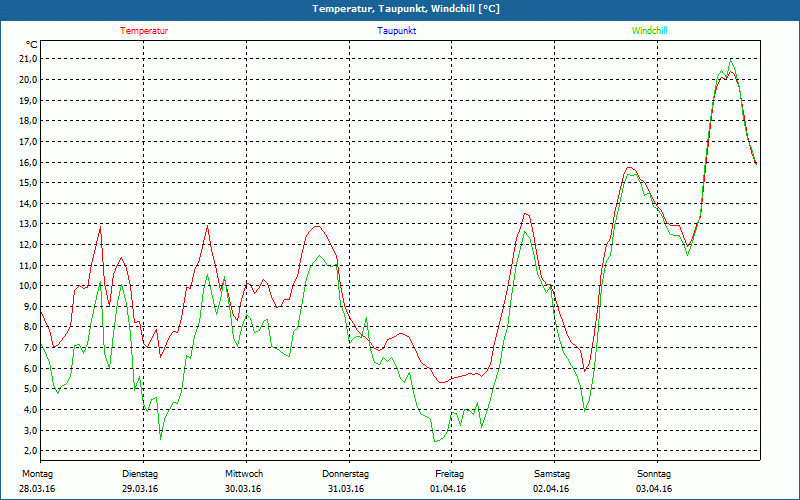This screenshot has height=500, width=800.
Task: Click the 17,0 y-axis value
Action: pyautogui.click(x=29, y=142)
